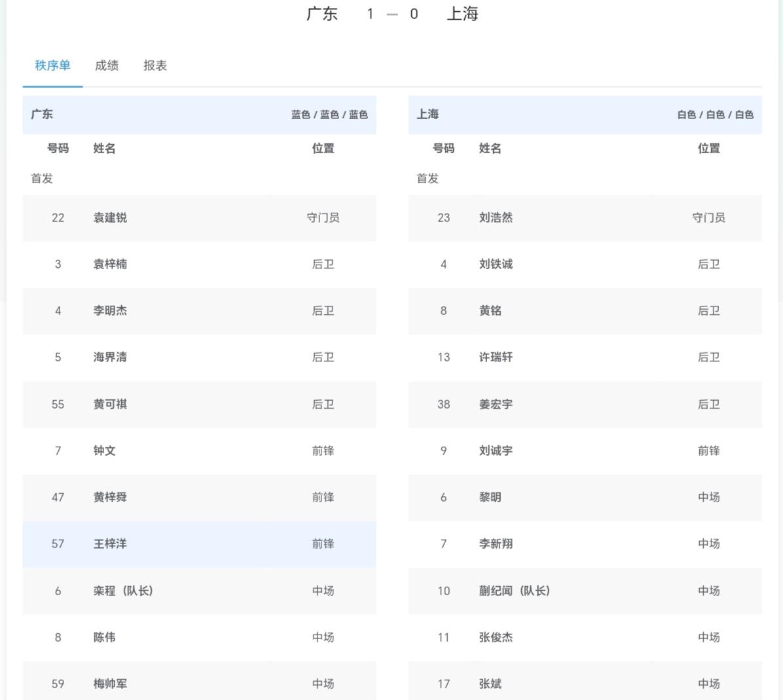Click number 22 in Guangdong lineup

tap(58, 218)
